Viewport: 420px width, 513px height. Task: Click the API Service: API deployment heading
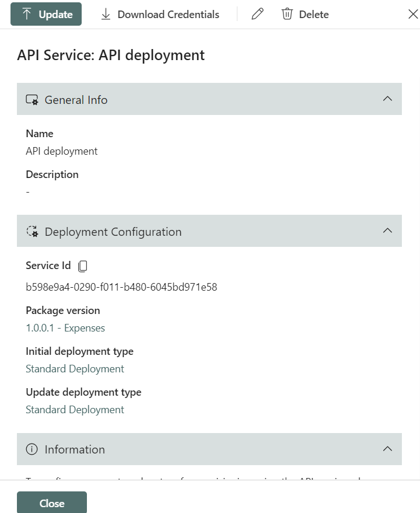[111, 55]
